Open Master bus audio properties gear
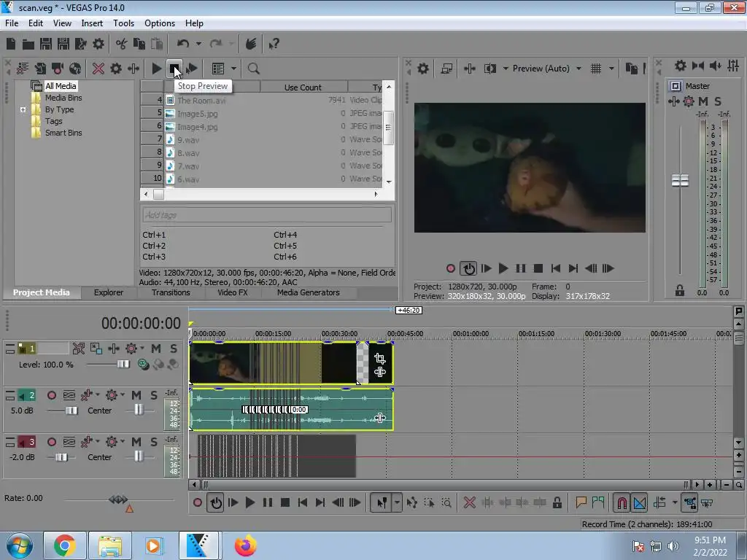The height and width of the screenshot is (560, 747). 681,66
